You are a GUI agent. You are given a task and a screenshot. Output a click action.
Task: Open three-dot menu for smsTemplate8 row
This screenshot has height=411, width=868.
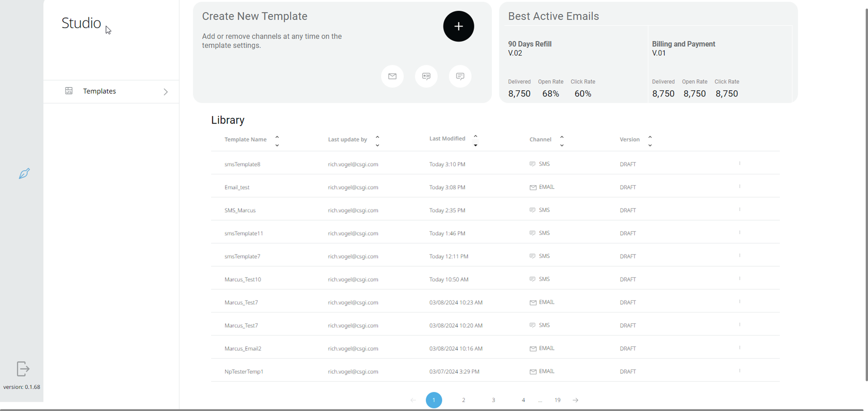tap(740, 163)
